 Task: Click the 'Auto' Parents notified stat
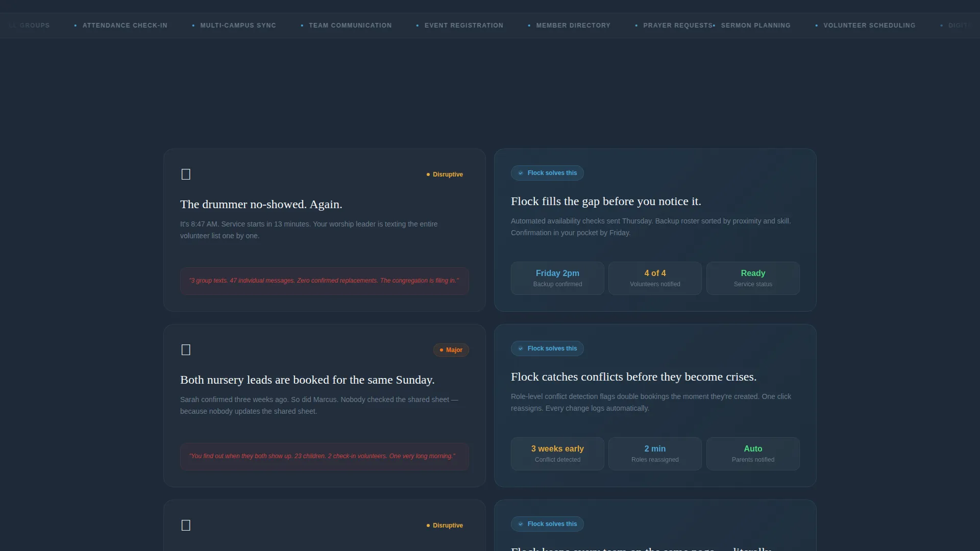(x=753, y=454)
